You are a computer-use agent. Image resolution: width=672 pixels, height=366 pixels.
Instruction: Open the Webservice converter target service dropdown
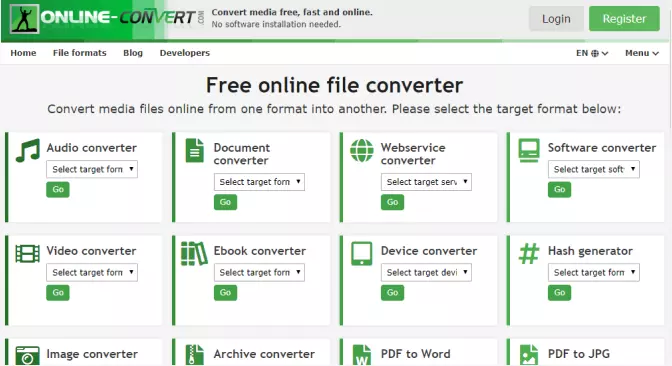pos(426,182)
